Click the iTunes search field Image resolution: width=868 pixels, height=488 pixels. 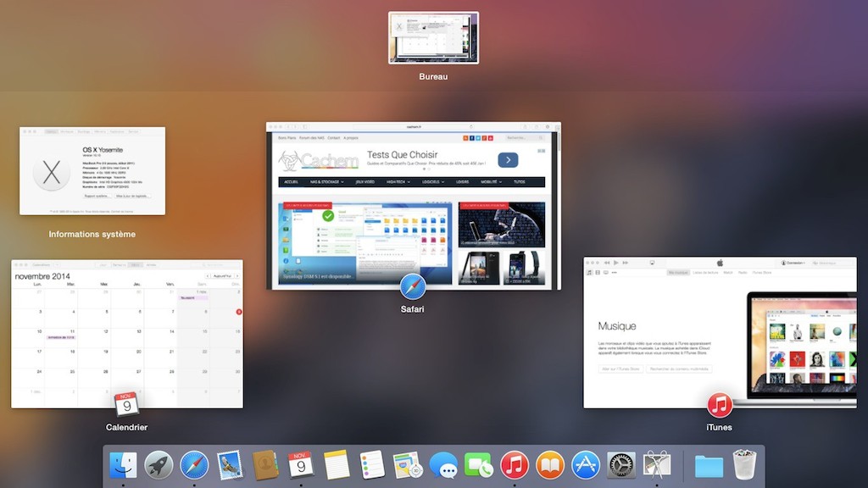click(833, 263)
